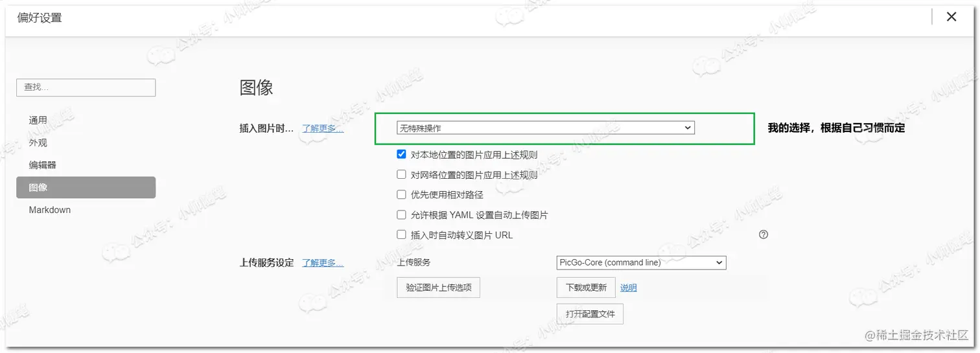The width and height of the screenshot is (980, 353).
Task: Open the 说明 link
Action: tap(629, 288)
